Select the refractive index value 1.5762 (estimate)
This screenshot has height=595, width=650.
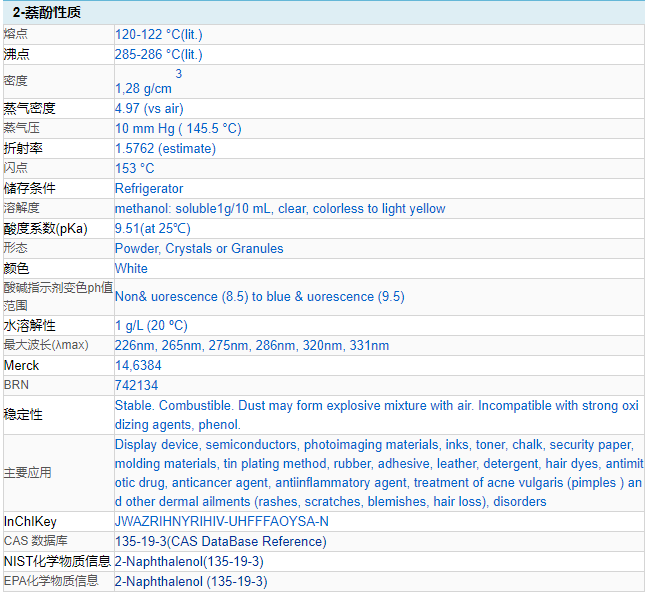[165, 148]
